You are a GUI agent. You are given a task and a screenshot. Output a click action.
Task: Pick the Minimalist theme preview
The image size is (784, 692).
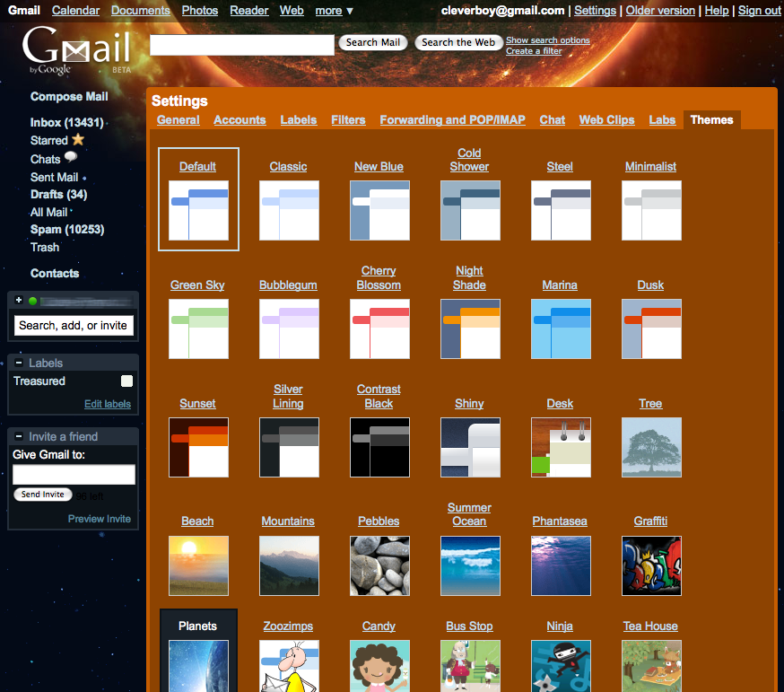pos(651,211)
